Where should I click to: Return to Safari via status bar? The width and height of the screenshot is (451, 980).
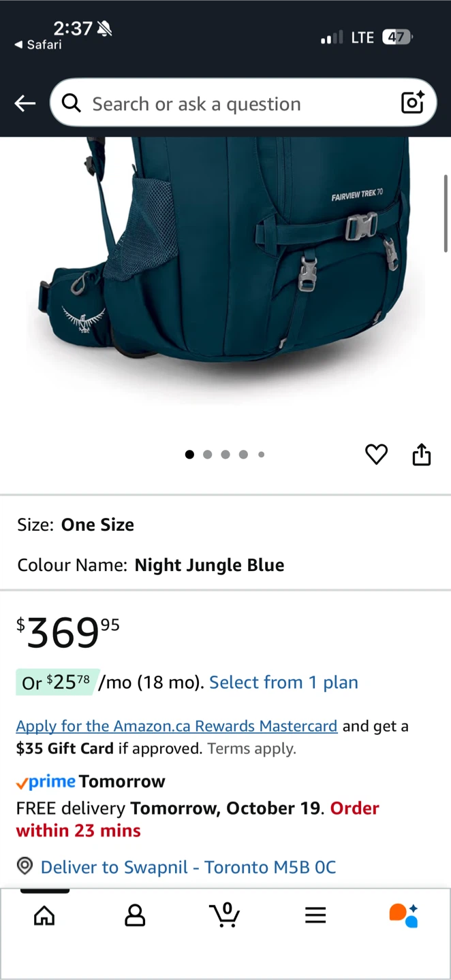tap(38, 45)
